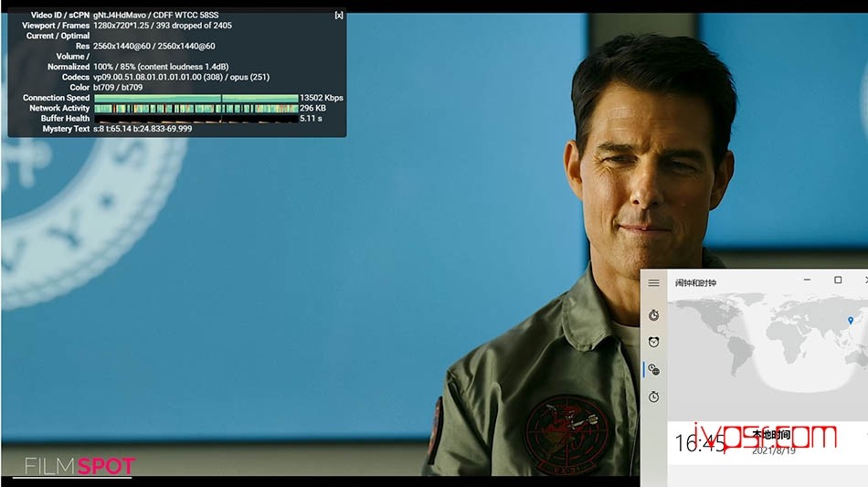Click the volume value 100% / 85%
The image size is (868, 487).
(x=114, y=67)
